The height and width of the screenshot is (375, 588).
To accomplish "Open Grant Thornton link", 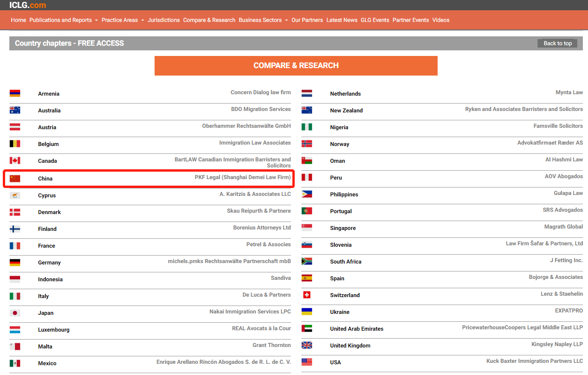I will click(x=272, y=345).
